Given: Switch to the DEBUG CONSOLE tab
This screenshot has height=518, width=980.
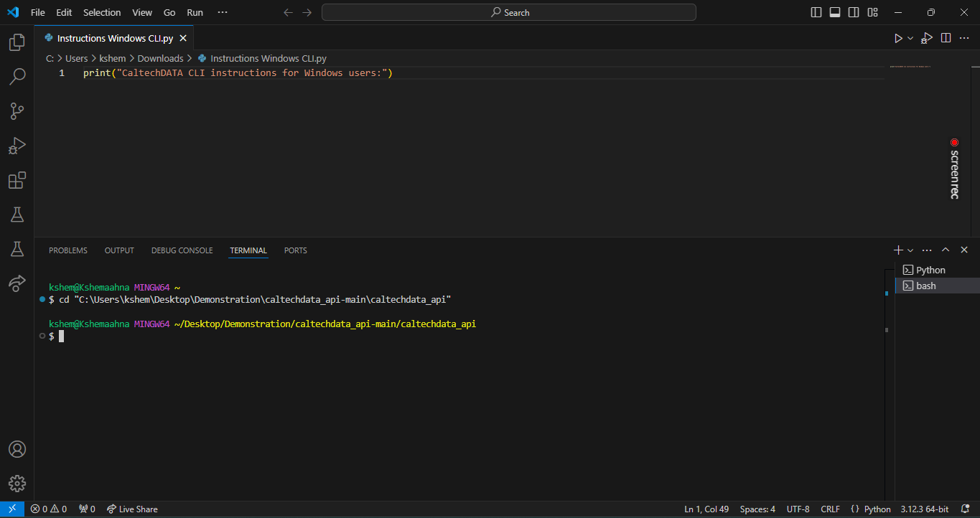Looking at the screenshot, I should pyautogui.click(x=182, y=250).
